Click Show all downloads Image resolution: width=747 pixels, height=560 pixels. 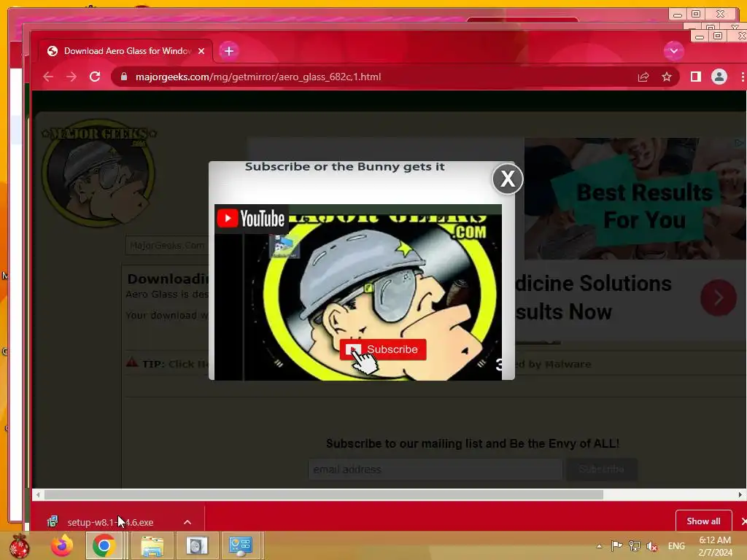703,521
